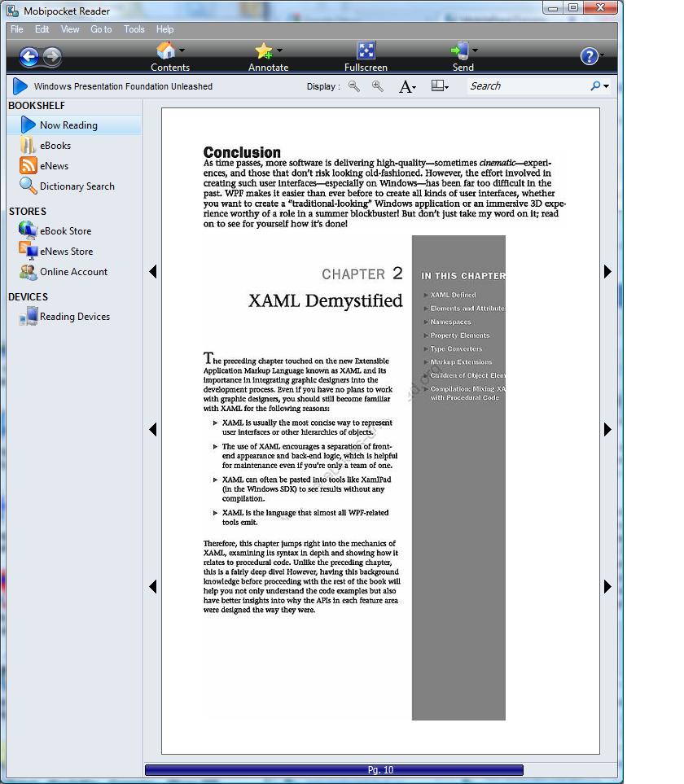The image size is (684, 784).
Task: Open the font size A dropdown
Action: pos(407,86)
